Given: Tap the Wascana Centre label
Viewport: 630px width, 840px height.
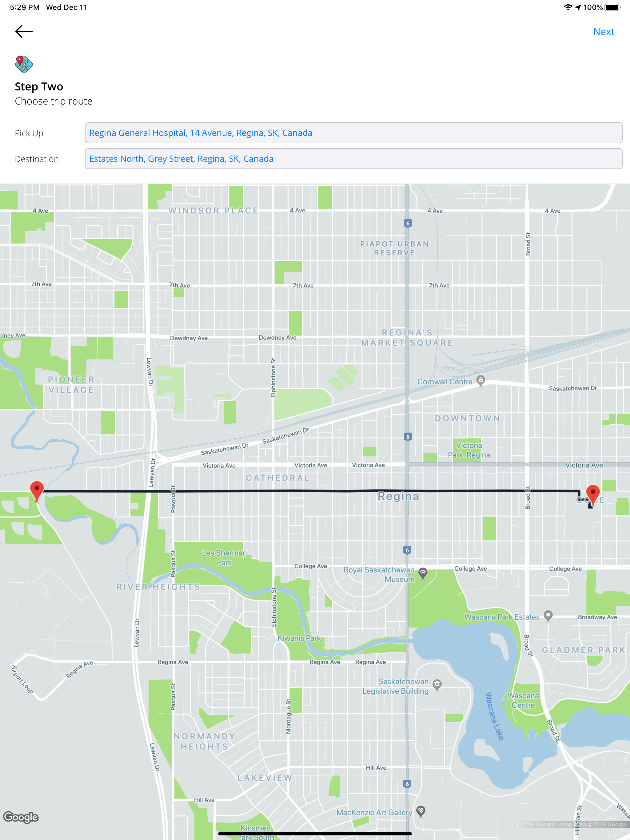Looking at the screenshot, I should pos(523,700).
